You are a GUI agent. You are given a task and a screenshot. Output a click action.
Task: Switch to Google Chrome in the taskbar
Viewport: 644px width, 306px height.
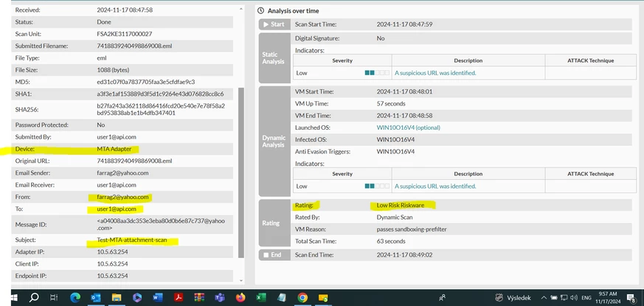pos(302,298)
